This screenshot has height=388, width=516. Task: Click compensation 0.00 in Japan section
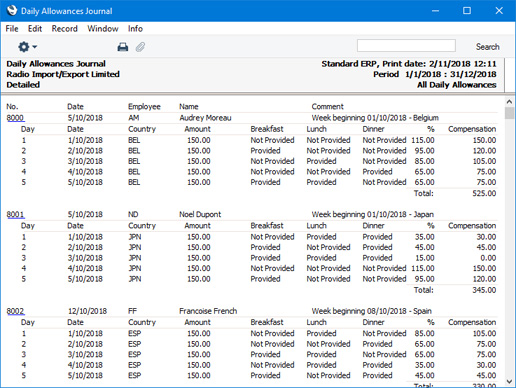(x=488, y=258)
